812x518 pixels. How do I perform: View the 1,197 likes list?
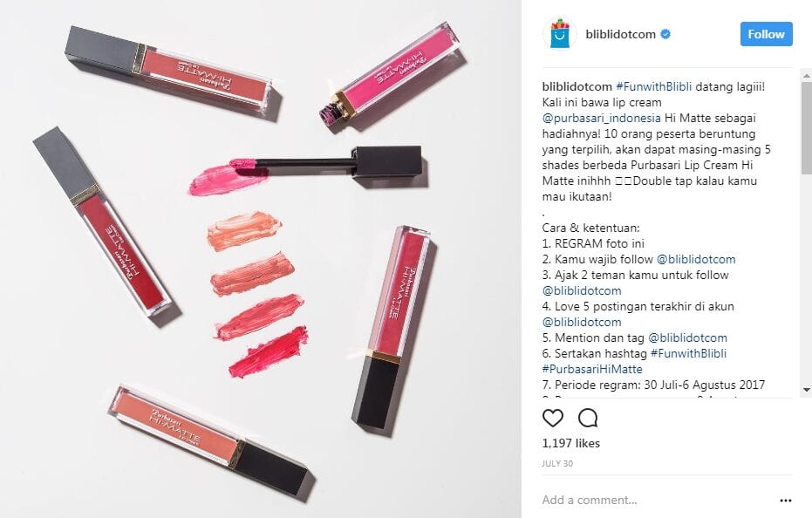[570, 443]
